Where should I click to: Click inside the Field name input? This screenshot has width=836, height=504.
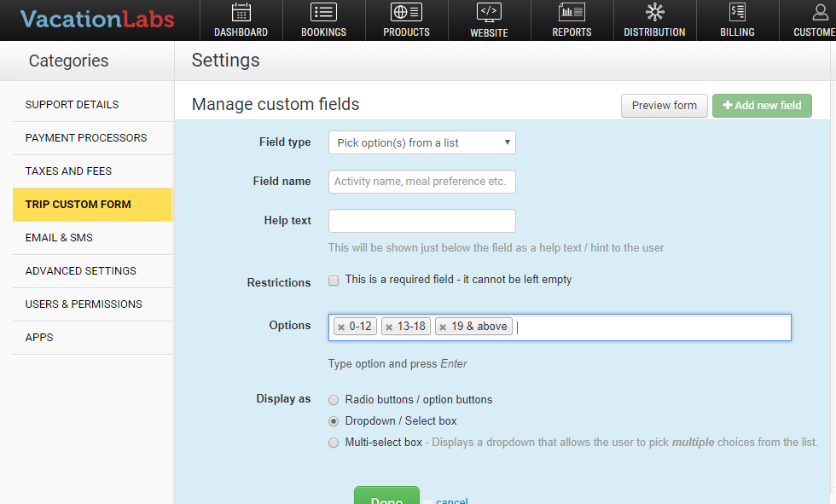(421, 182)
